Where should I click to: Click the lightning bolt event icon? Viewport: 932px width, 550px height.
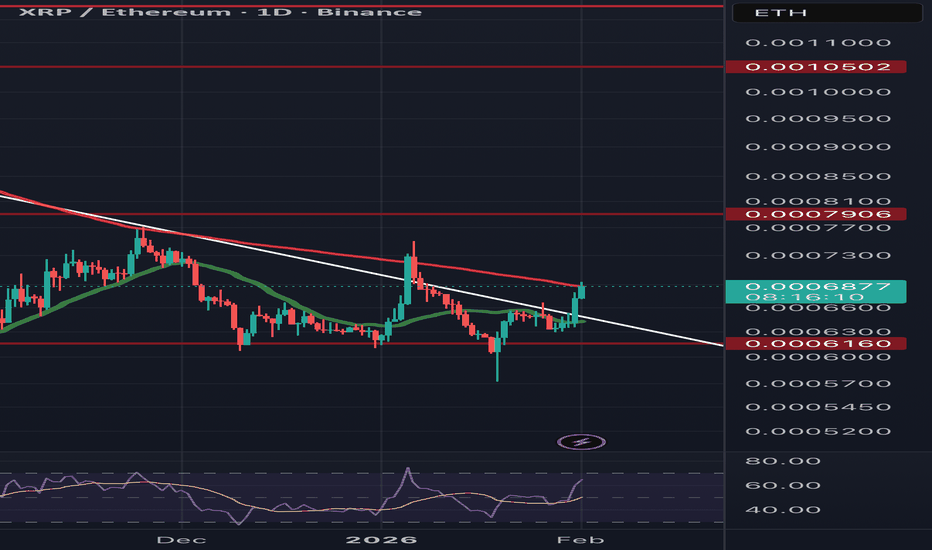581,442
